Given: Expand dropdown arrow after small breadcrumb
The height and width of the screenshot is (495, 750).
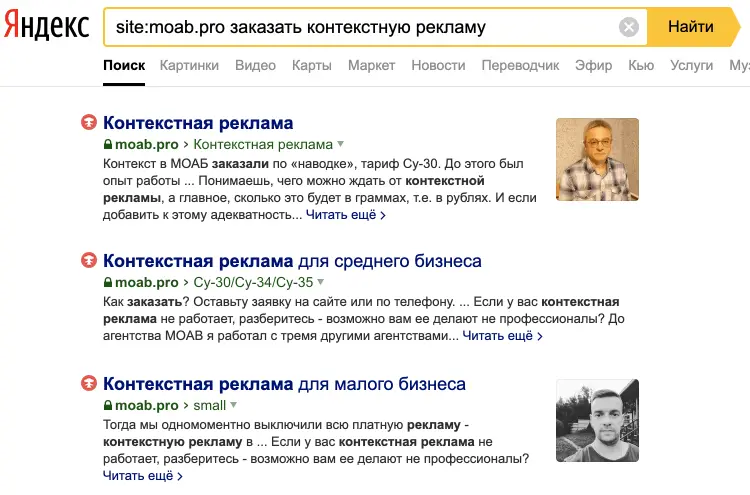Looking at the screenshot, I should 234,406.
